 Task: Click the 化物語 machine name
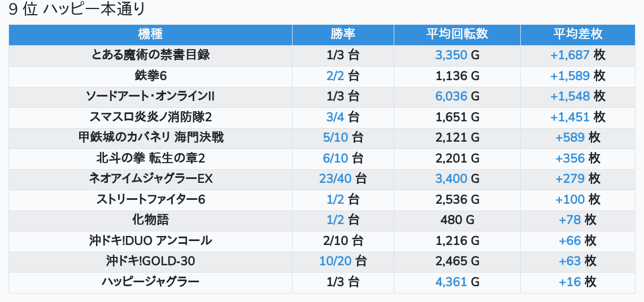(150, 220)
